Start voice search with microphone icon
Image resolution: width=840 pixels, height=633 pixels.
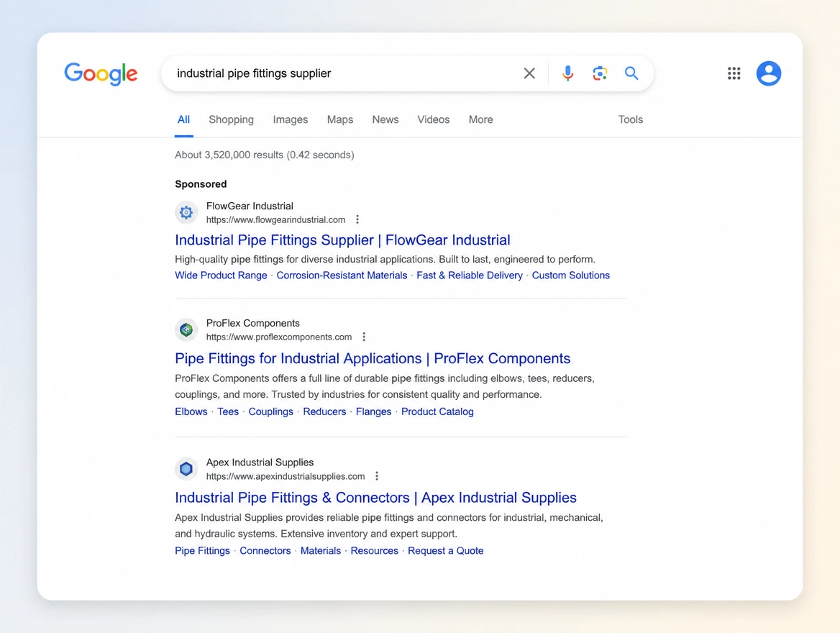coord(568,73)
